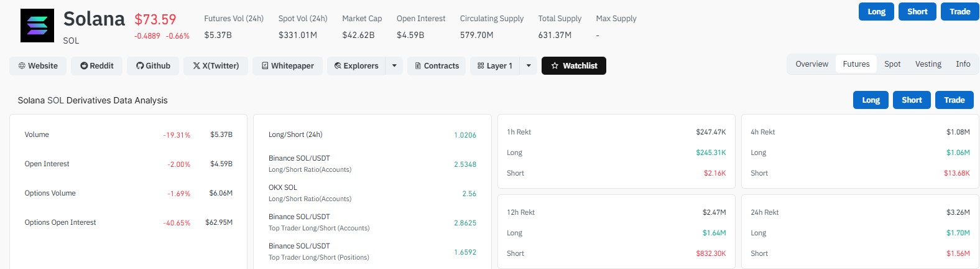Click the top header Long button
Viewport: 980px width, 269px height.
[x=876, y=12]
